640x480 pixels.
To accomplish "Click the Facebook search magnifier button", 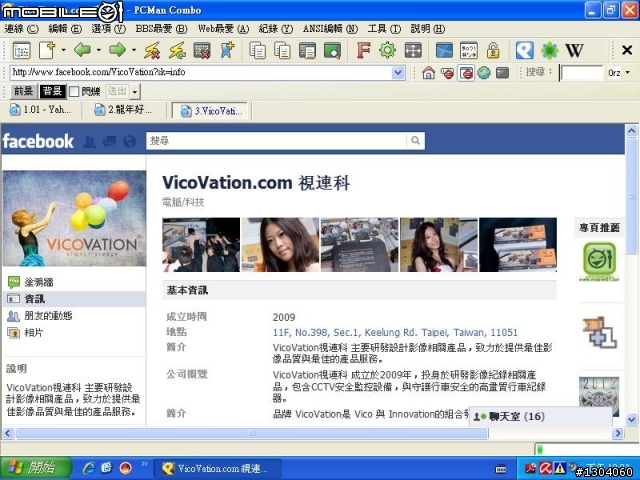I will point(416,140).
